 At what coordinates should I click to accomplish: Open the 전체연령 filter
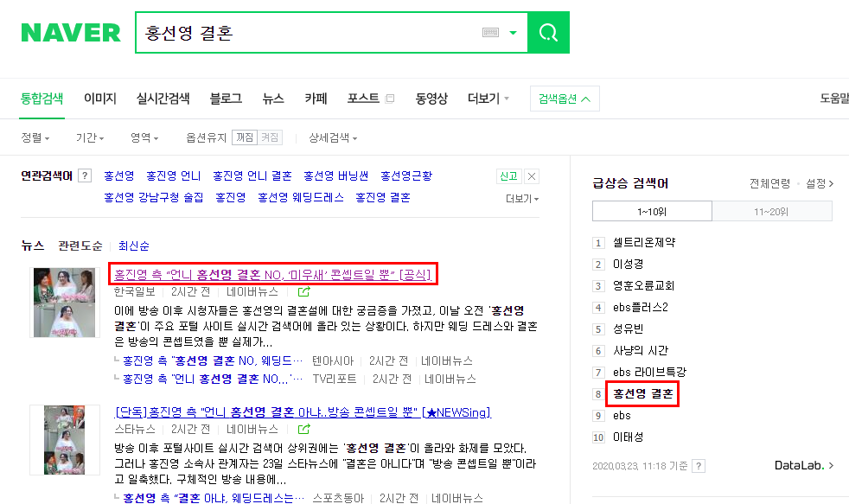pyautogui.click(x=769, y=183)
